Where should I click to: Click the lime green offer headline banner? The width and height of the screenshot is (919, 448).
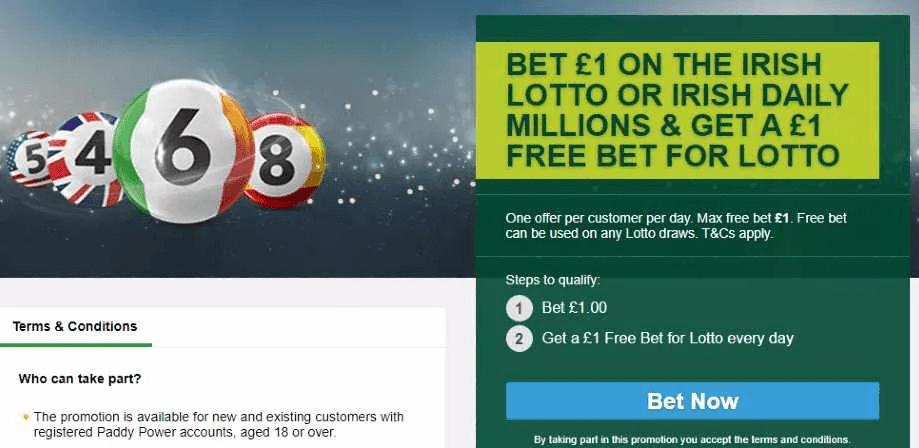tap(677, 110)
